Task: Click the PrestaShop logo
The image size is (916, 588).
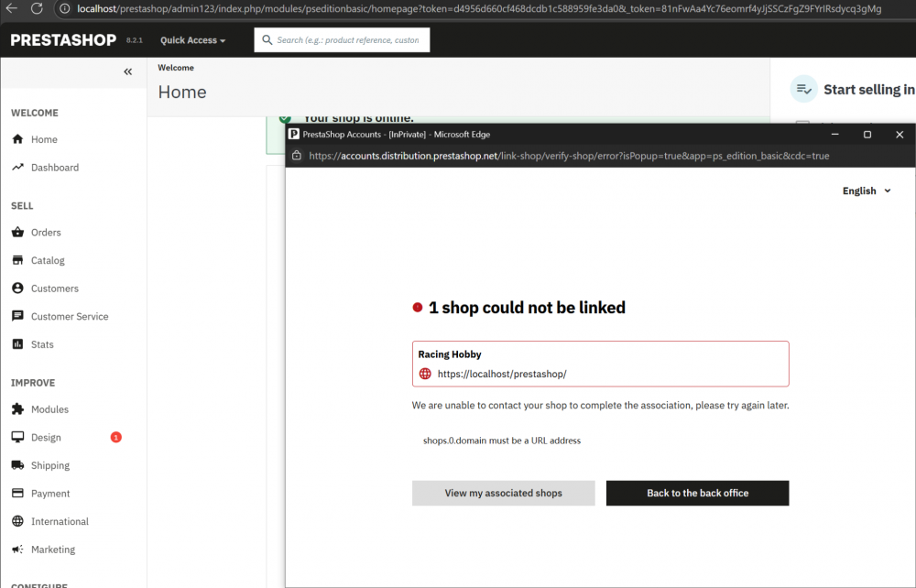Action: (63, 39)
